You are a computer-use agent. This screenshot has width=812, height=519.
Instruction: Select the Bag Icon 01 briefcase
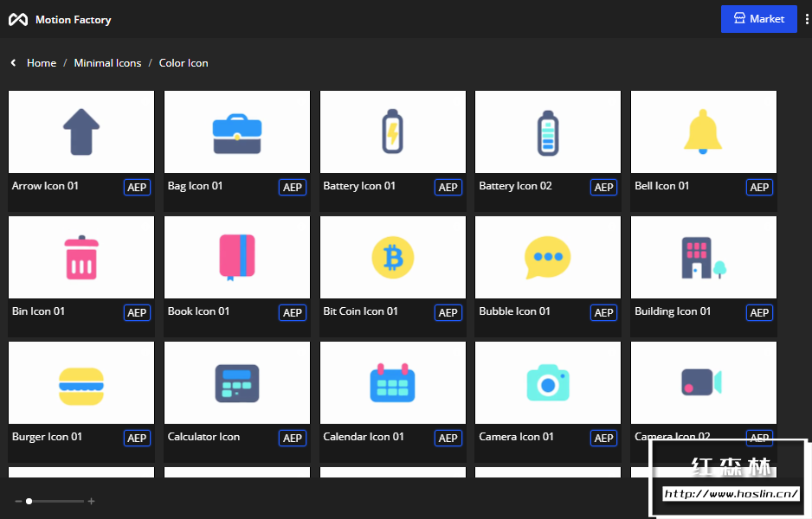click(x=237, y=132)
